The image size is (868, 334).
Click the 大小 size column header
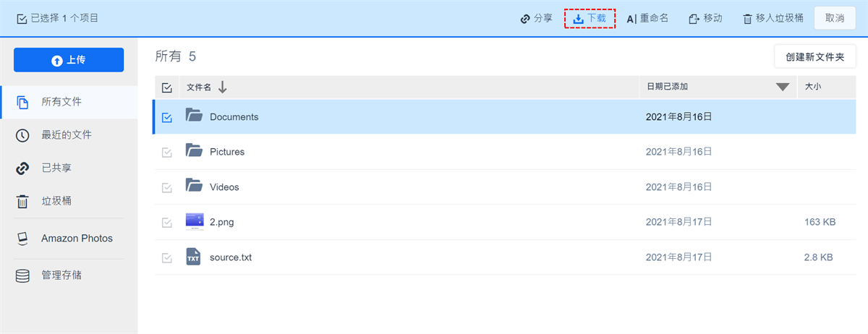(x=814, y=87)
